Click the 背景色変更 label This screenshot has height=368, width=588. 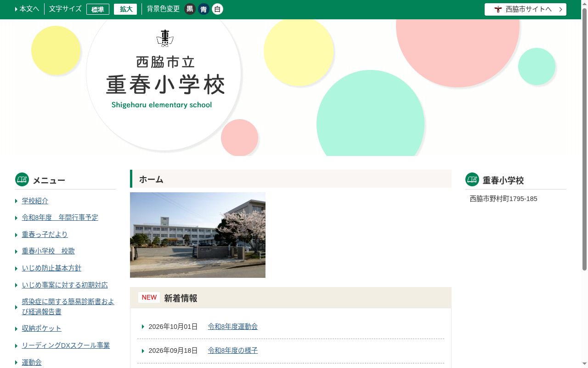point(163,9)
